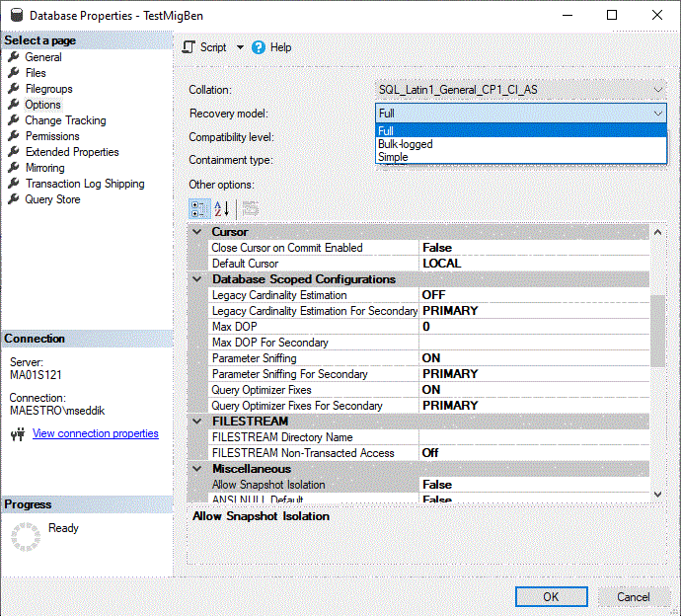
Task: Click OFF value for Legacy Cardinality Estimation
Action: coord(434,295)
